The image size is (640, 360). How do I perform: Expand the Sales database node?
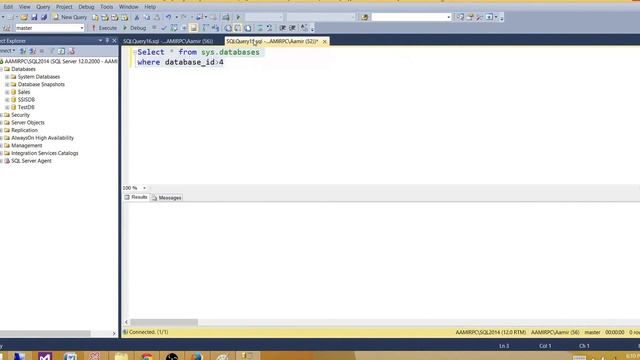pos(7,92)
